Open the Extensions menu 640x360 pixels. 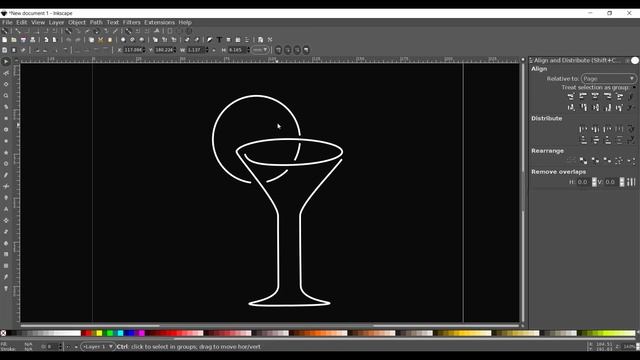coord(159,22)
